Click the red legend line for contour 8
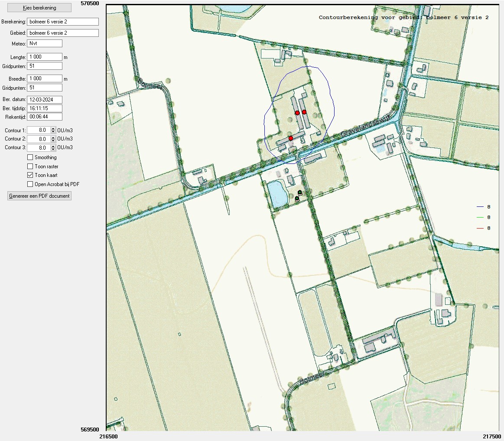The width and height of the screenshot is (504, 441). click(x=480, y=228)
